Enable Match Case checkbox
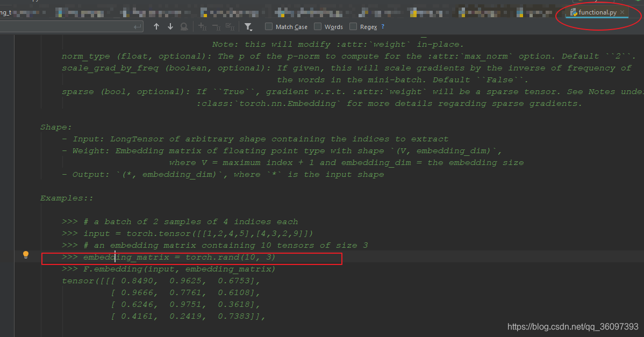This screenshot has height=337, width=644. [x=269, y=26]
